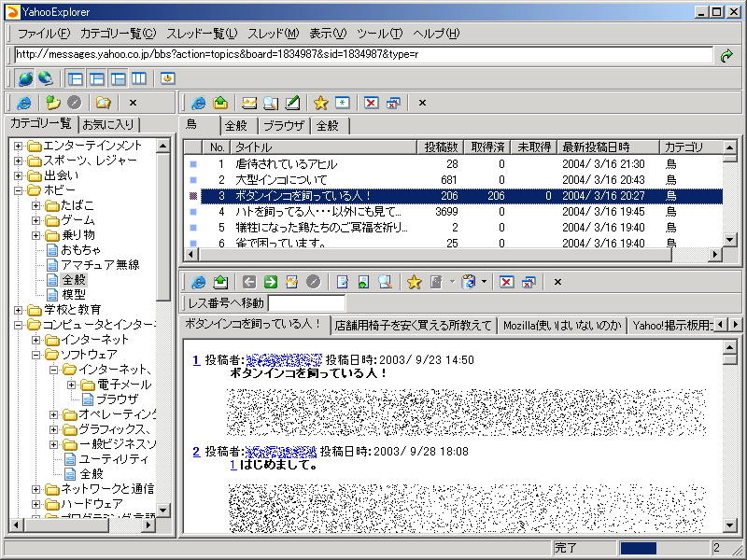The image size is (747, 560).
Task: Click the go arrow beside the address bar
Action: [726, 56]
